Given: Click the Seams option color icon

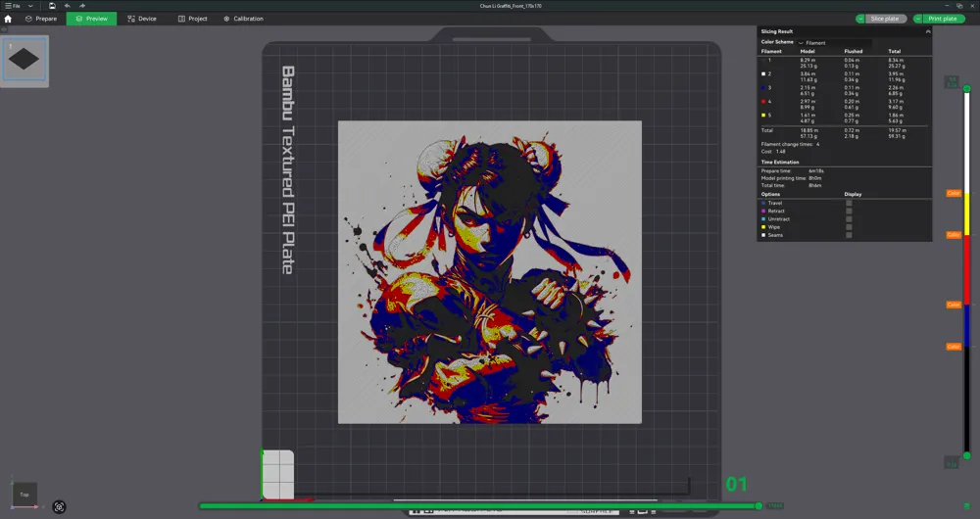Looking at the screenshot, I should point(763,235).
